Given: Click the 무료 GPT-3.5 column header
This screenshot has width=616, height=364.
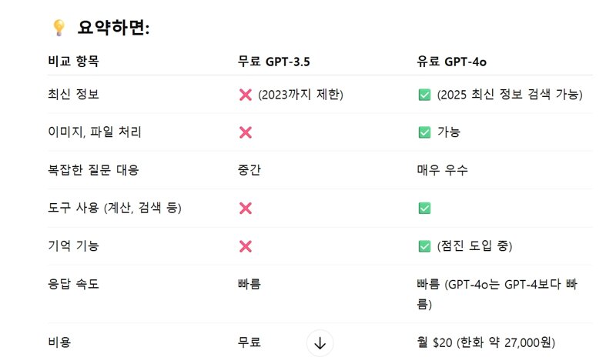Looking at the screenshot, I should [x=274, y=62].
